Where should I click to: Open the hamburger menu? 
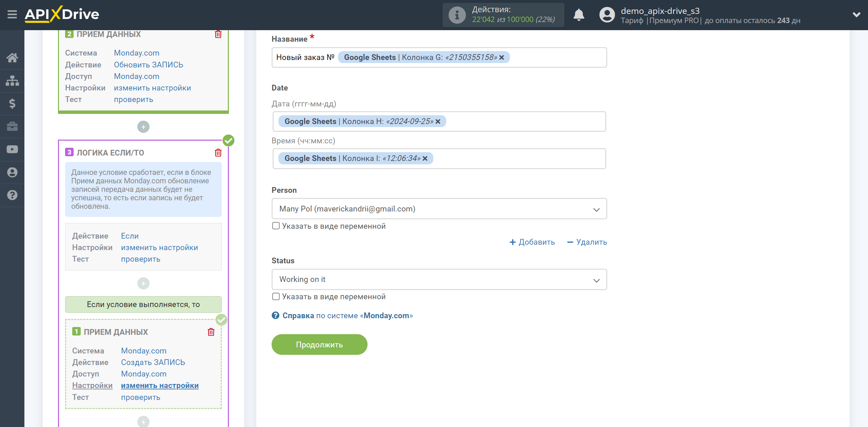pos(12,15)
